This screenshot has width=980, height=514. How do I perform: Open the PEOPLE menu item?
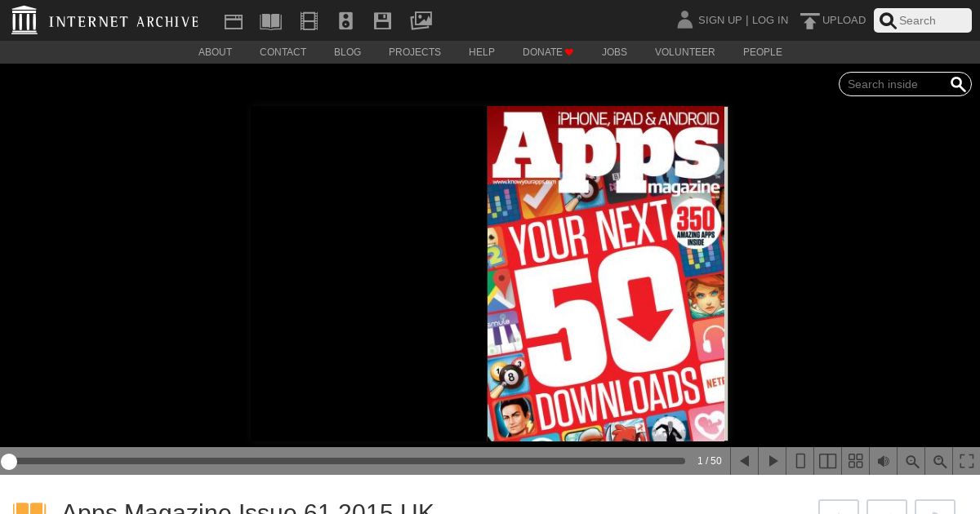[763, 52]
